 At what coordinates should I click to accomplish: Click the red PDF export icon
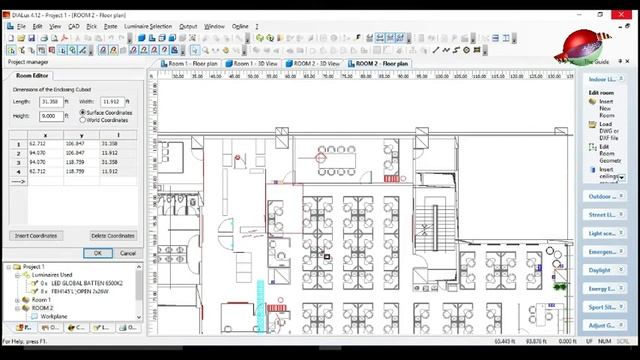point(64,38)
